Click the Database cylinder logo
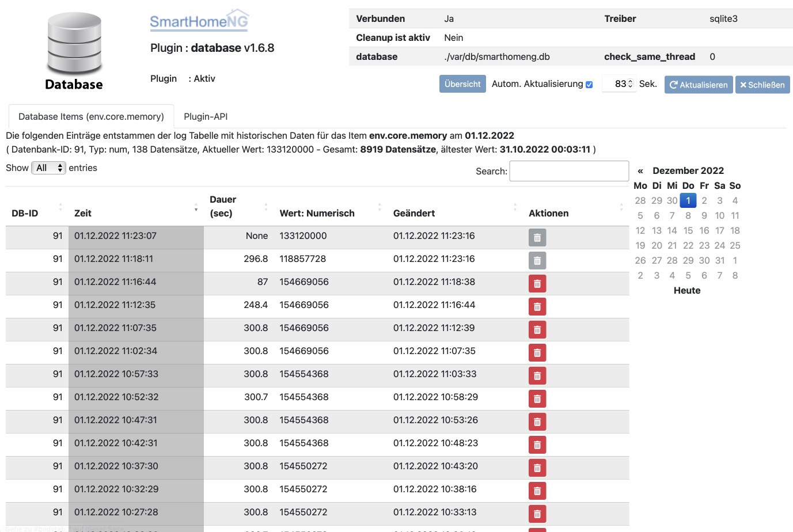 pos(74,51)
